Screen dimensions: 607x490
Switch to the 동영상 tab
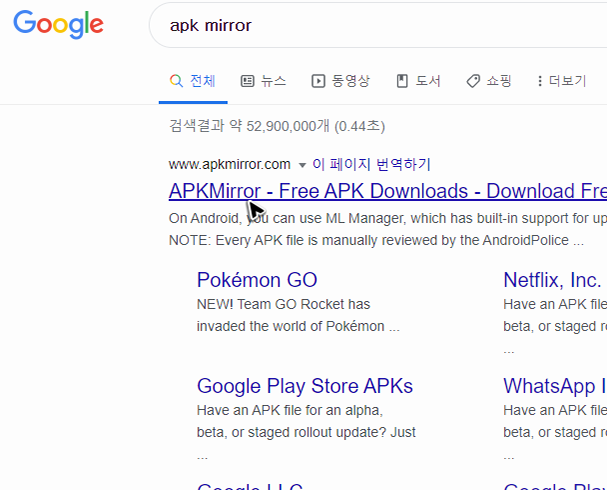pyautogui.click(x=341, y=81)
